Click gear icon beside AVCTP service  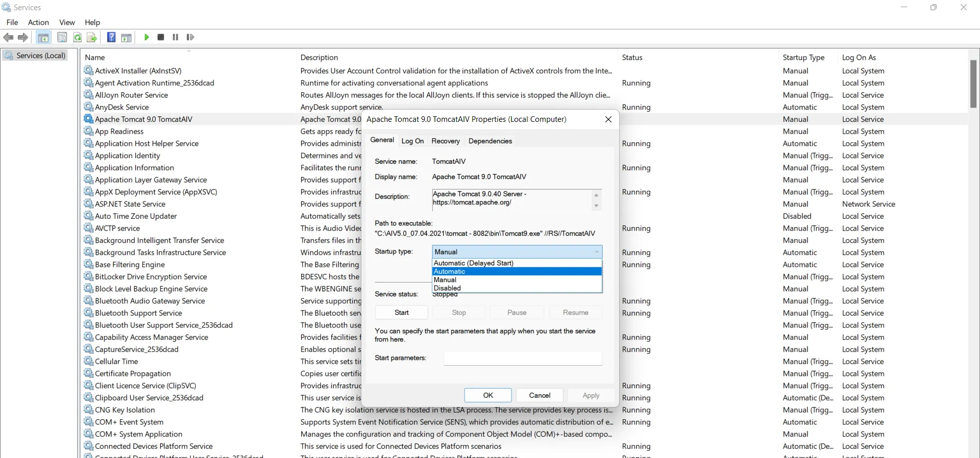pos(89,228)
